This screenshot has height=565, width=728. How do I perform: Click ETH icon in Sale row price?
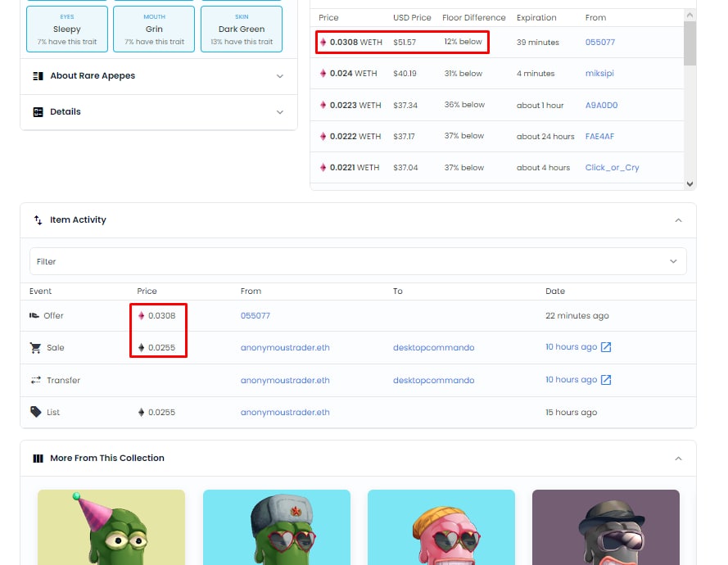141,348
